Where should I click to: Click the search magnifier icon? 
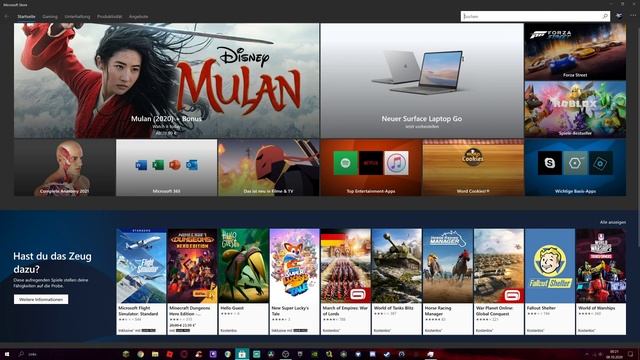(x=605, y=16)
